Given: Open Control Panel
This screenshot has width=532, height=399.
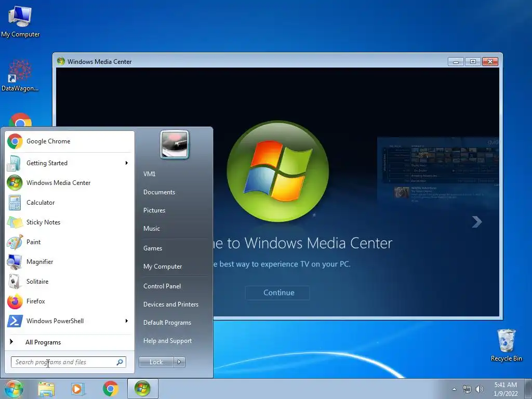Looking at the screenshot, I should [162, 286].
